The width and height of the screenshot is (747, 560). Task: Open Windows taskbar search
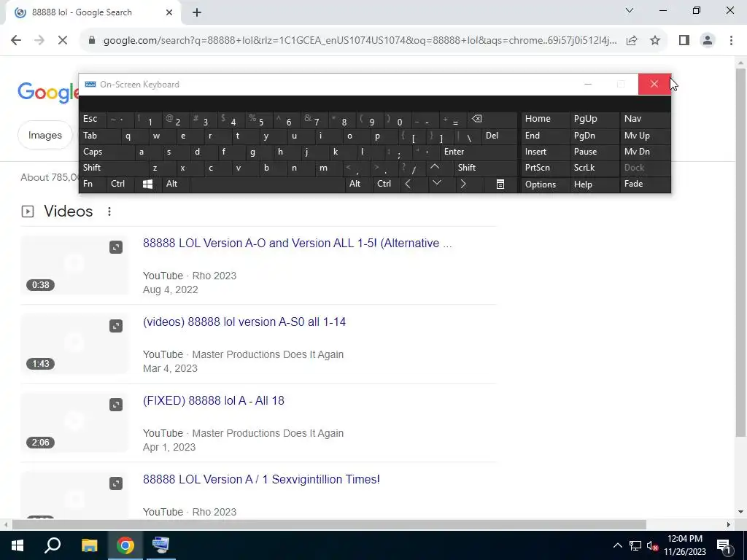(x=53, y=545)
